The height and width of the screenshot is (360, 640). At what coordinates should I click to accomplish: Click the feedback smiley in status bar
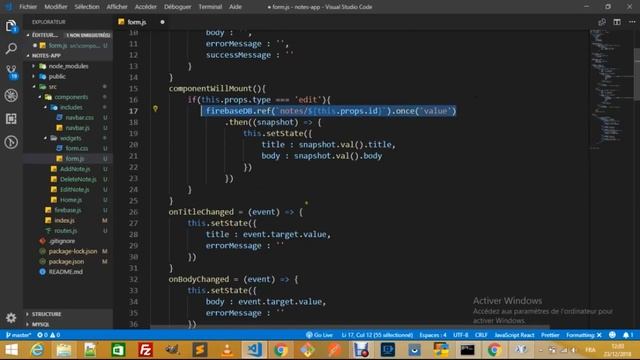point(612,335)
